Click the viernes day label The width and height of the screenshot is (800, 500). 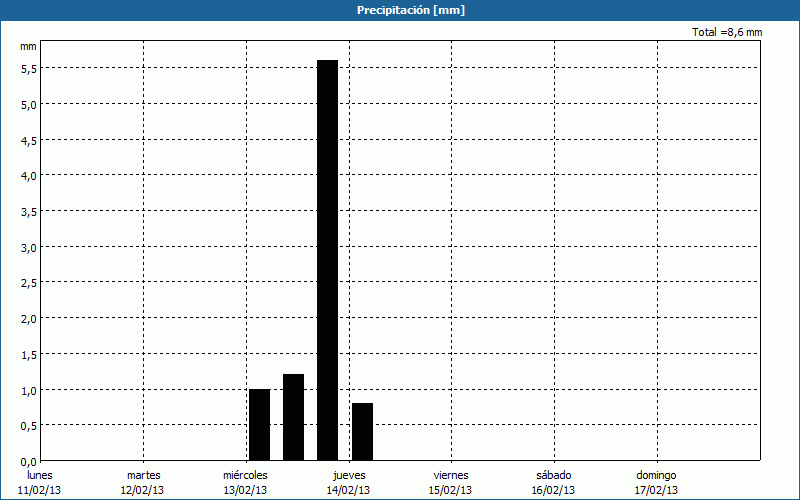click(451, 475)
